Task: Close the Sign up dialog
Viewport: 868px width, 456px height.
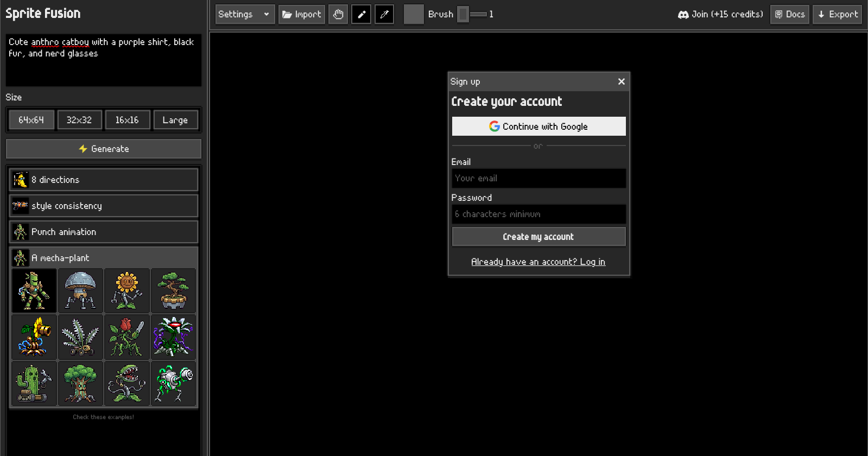Action: pyautogui.click(x=622, y=81)
